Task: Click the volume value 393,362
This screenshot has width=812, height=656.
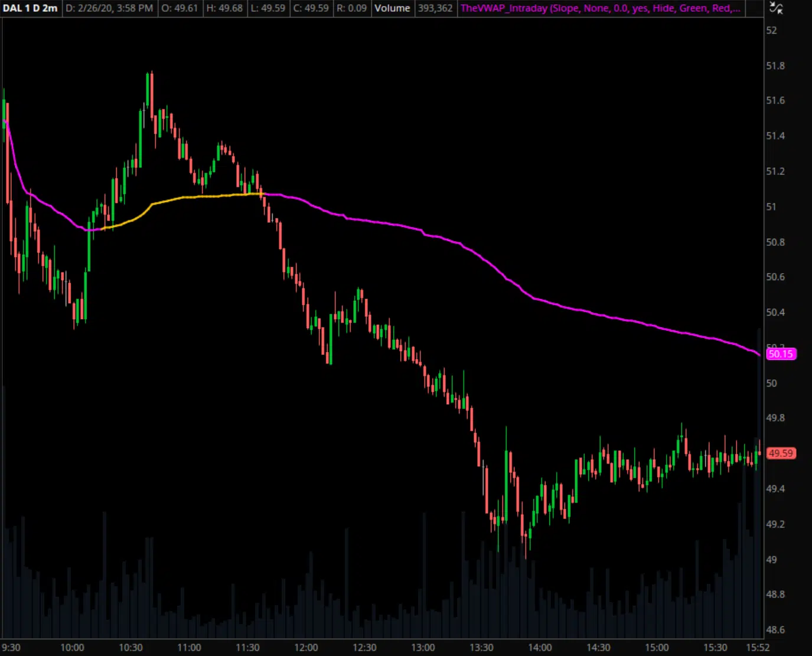Action: 435,8
